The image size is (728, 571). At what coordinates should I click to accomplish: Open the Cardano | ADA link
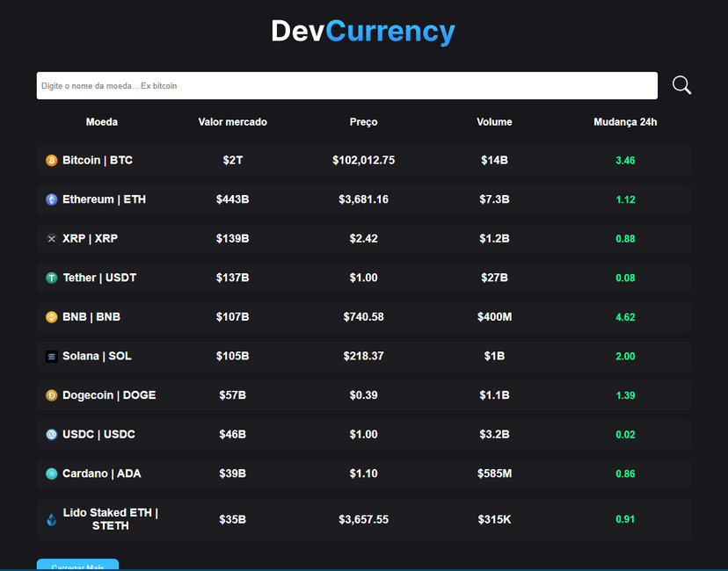point(102,473)
